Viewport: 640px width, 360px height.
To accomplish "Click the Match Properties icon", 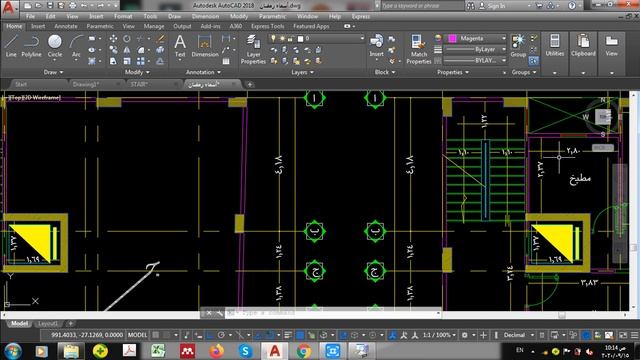I will coord(418,49).
